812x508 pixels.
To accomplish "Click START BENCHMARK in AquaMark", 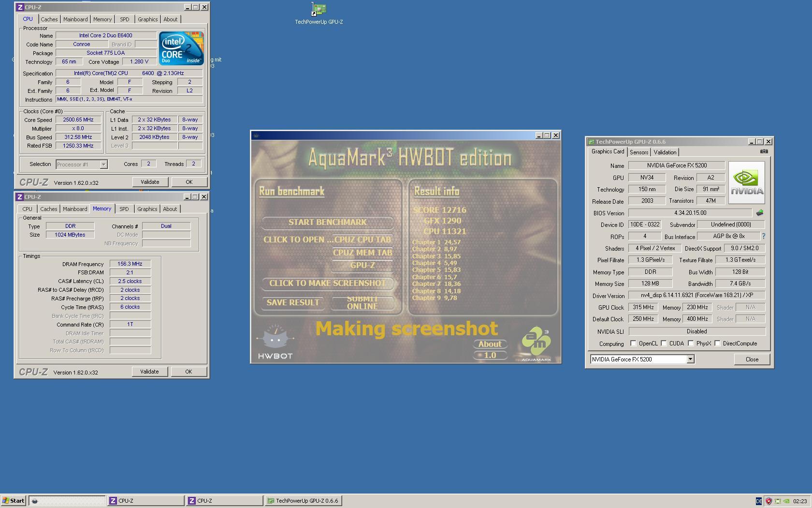I will click(327, 222).
